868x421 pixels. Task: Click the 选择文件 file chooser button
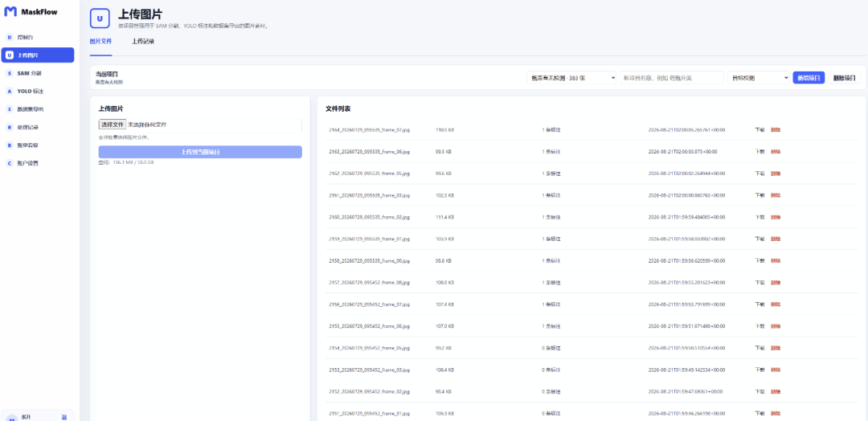113,125
